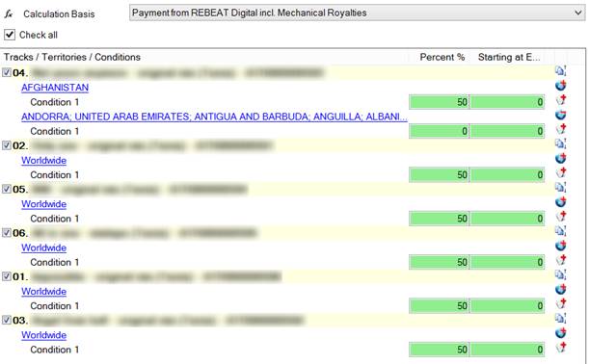
Task: Click the Tracks / Territories / Conditions column header
Action: [x=72, y=57]
